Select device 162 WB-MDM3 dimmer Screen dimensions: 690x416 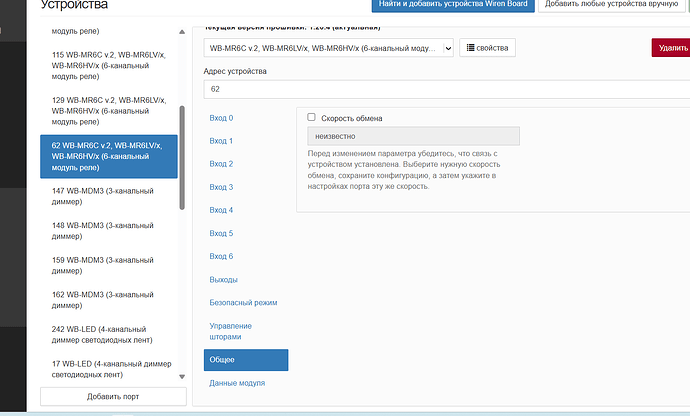click(109, 300)
